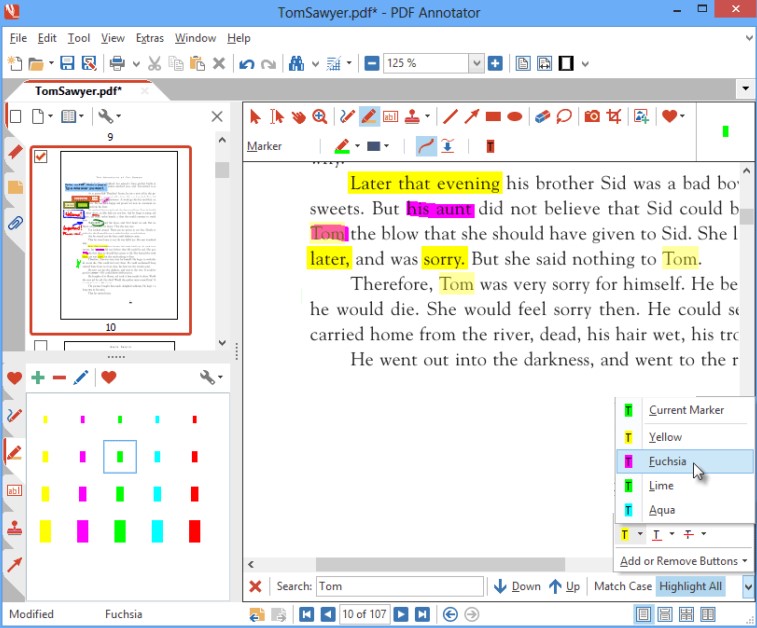Image resolution: width=757 pixels, height=628 pixels.
Task: Undo the last action
Action: click(x=246, y=64)
